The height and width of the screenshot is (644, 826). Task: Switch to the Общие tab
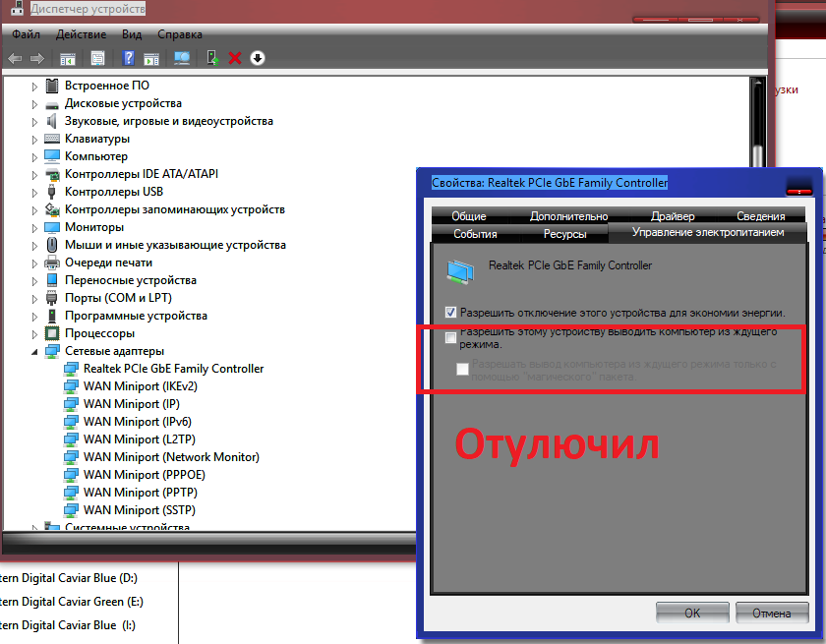point(469,216)
